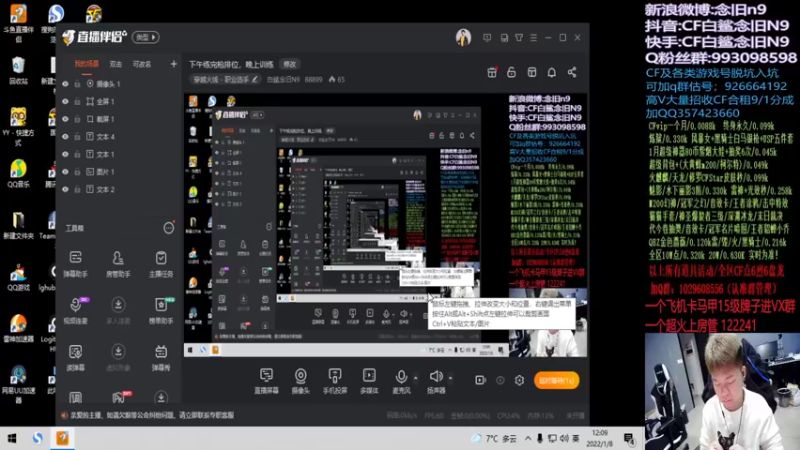Image resolution: width=800 pixels, height=450 pixels.
Task: Expand microphone options arrow
Action: click(x=415, y=378)
